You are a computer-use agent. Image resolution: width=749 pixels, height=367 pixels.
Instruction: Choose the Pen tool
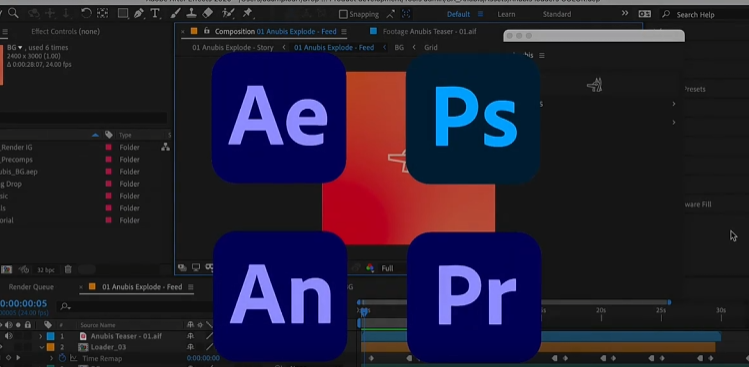139,13
